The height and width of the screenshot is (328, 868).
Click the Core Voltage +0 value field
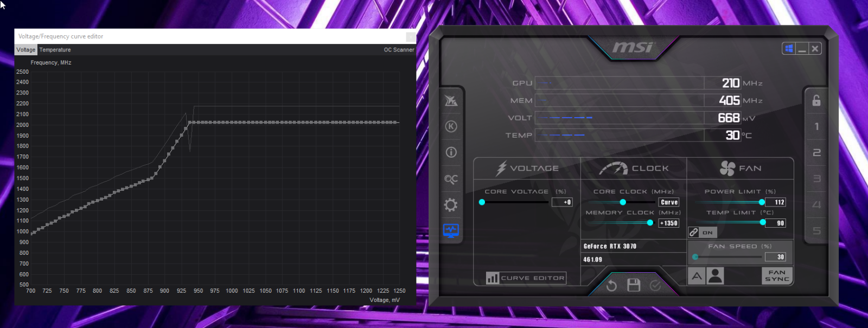tap(562, 202)
